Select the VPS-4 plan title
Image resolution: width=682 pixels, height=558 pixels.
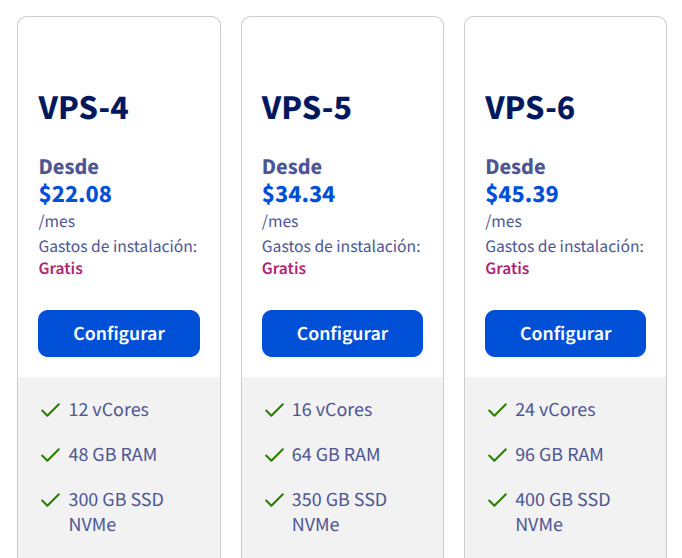[84, 108]
